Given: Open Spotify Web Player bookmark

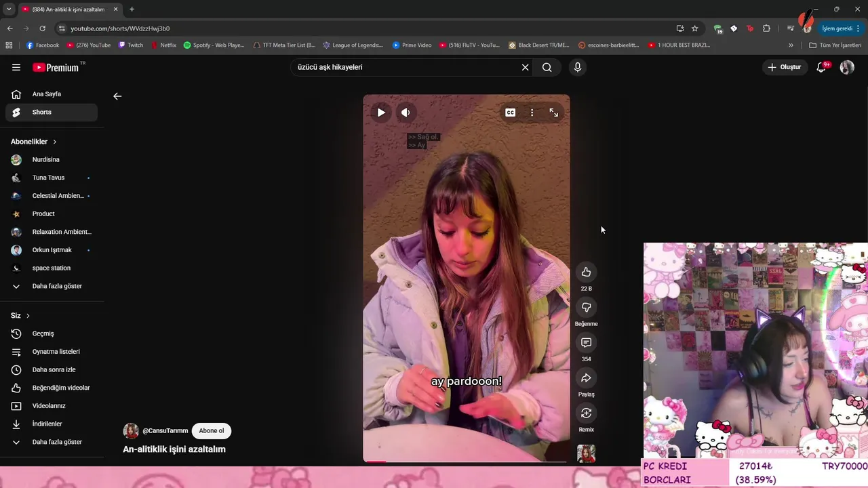Looking at the screenshot, I should [214, 45].
